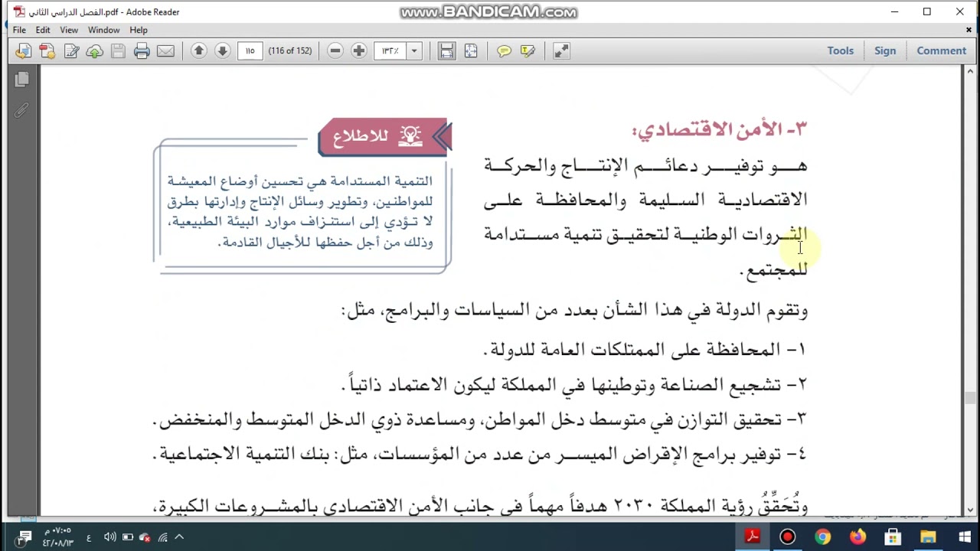Click the battery tray icon
The image size is (980, 551).
tap(127, 537)
